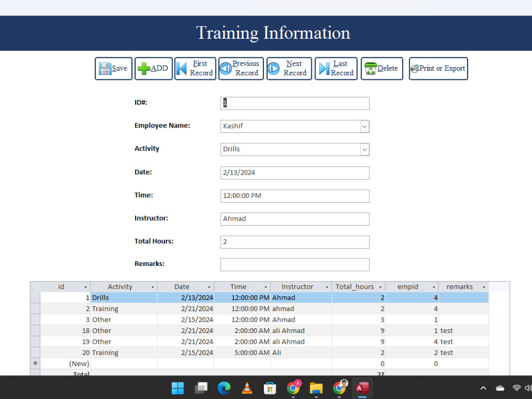Open the Instructor column filter arrow
The width and height of the screenshot is (532, 399).
(327, 287)
